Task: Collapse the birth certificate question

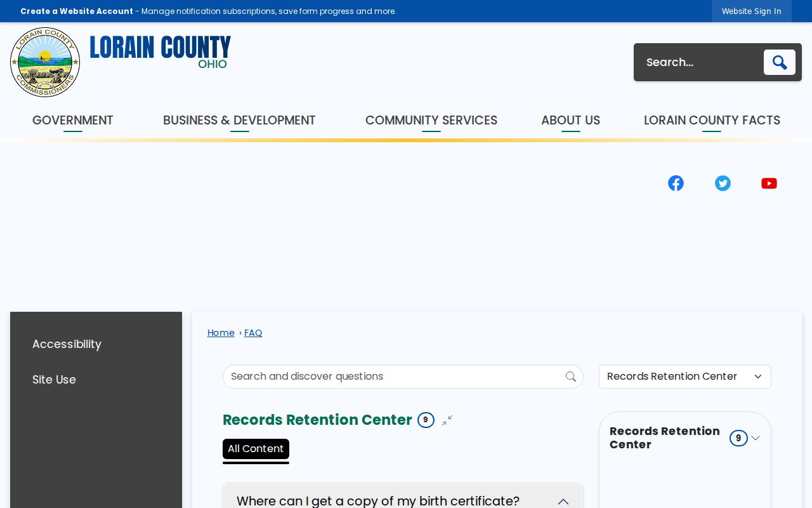Action: coord(563,502)
